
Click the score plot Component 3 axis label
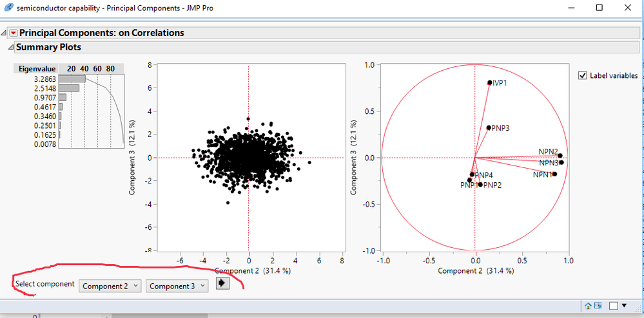(x=133, y=157)
